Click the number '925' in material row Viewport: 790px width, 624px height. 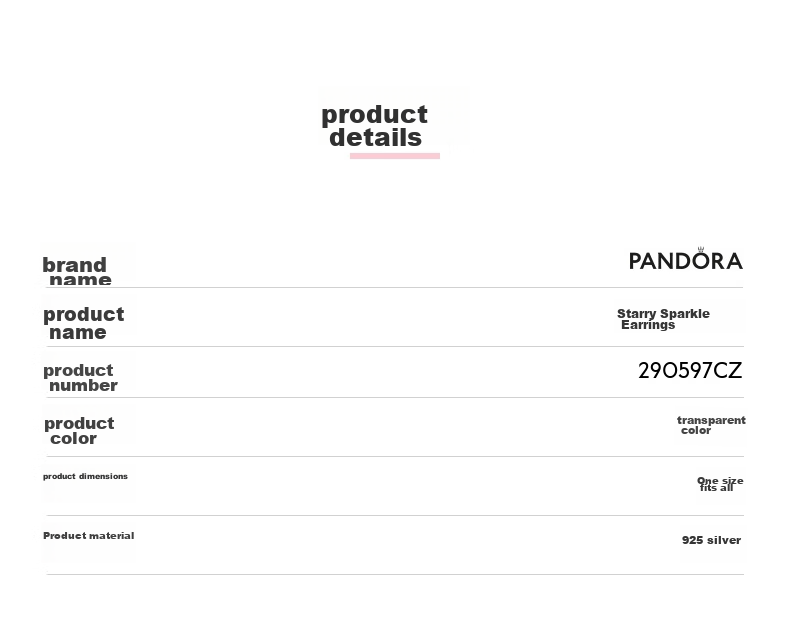coord(692,540)
